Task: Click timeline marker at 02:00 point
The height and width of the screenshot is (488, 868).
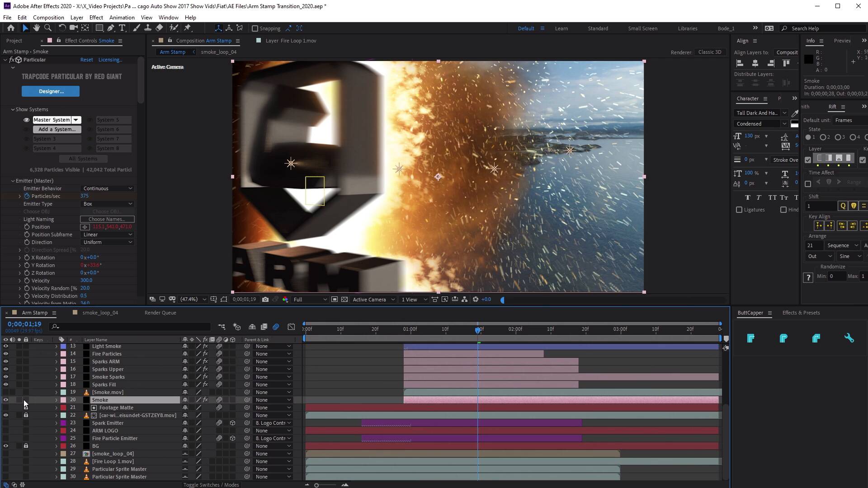Action: click(x=513, y=329)
